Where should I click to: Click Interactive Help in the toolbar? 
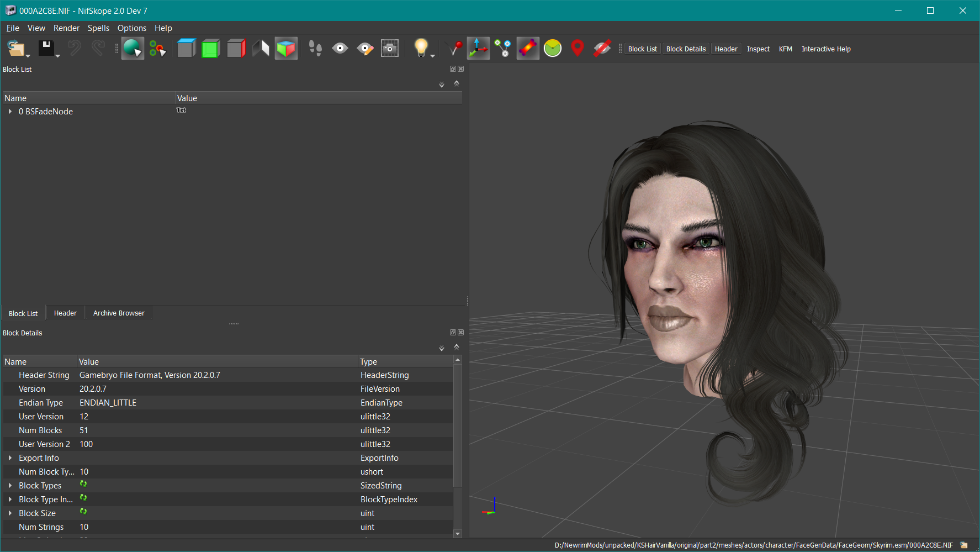coord(825,49)
